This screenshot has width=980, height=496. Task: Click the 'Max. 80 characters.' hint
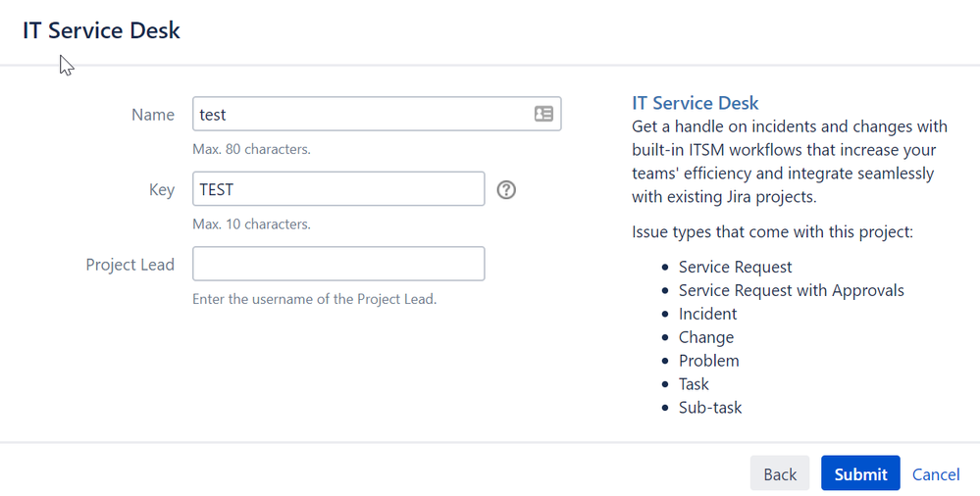(x=251, y=149)
